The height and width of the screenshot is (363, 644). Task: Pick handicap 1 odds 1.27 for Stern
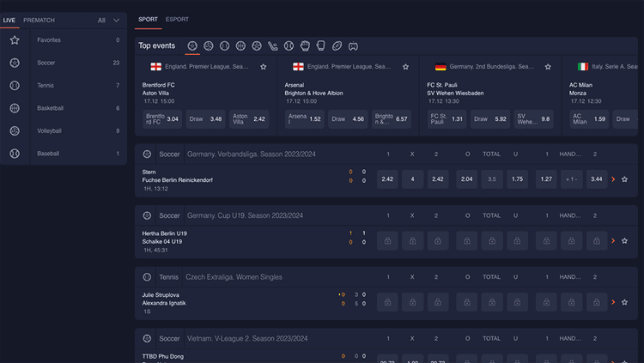point(546,179)
